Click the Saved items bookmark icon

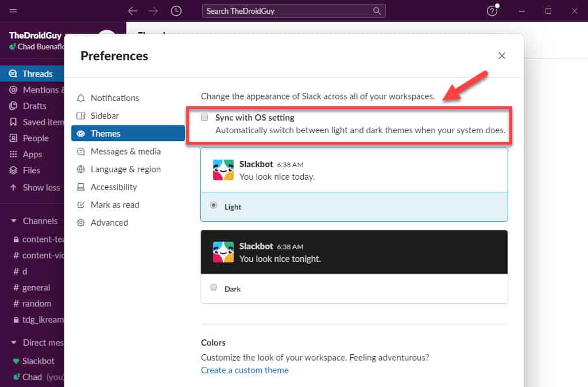pyautogui.click(x=13, y=122)
